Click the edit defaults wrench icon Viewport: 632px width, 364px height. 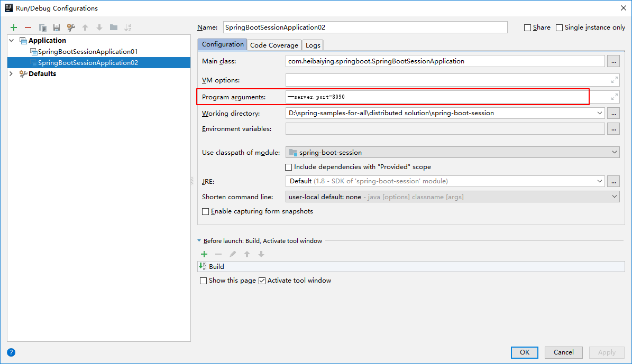[x=71, y=27]
